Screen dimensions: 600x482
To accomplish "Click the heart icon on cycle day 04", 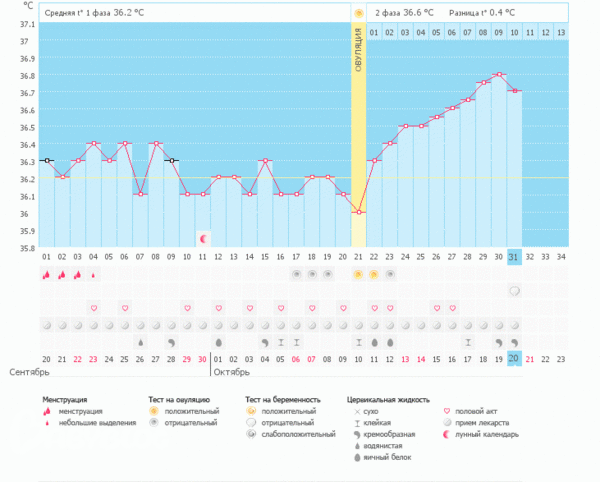I will tap(94, 309).
